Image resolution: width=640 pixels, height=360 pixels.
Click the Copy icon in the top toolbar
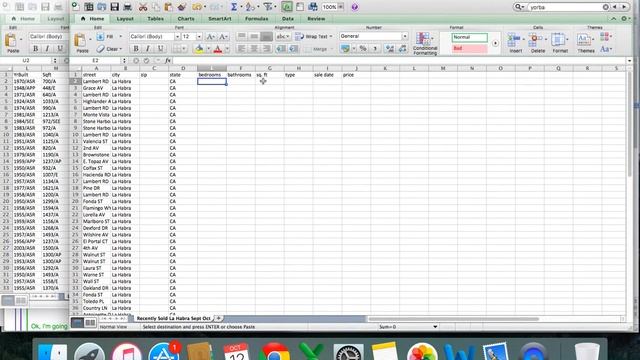(x=156, y=7)
